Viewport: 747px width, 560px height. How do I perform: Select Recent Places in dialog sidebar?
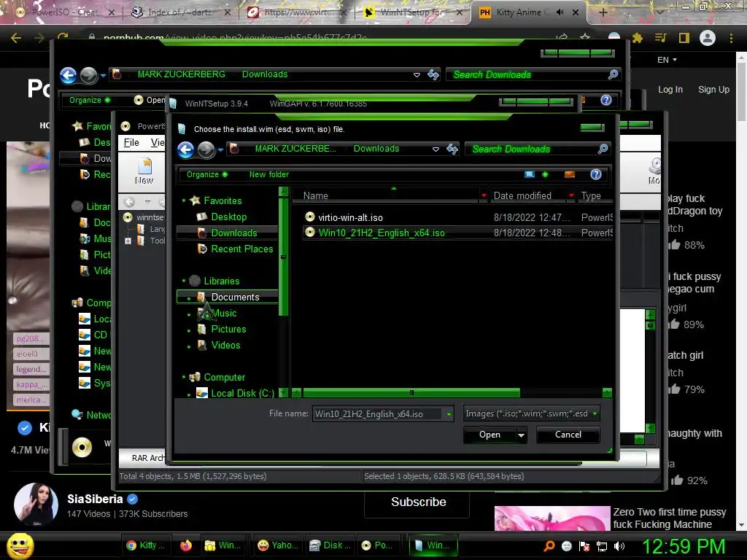point(241,249)
